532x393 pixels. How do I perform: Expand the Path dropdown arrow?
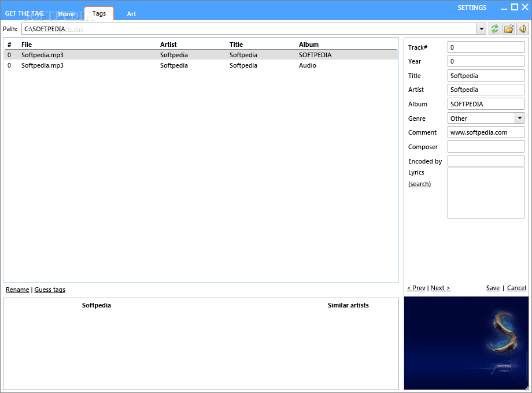(482, 29)
